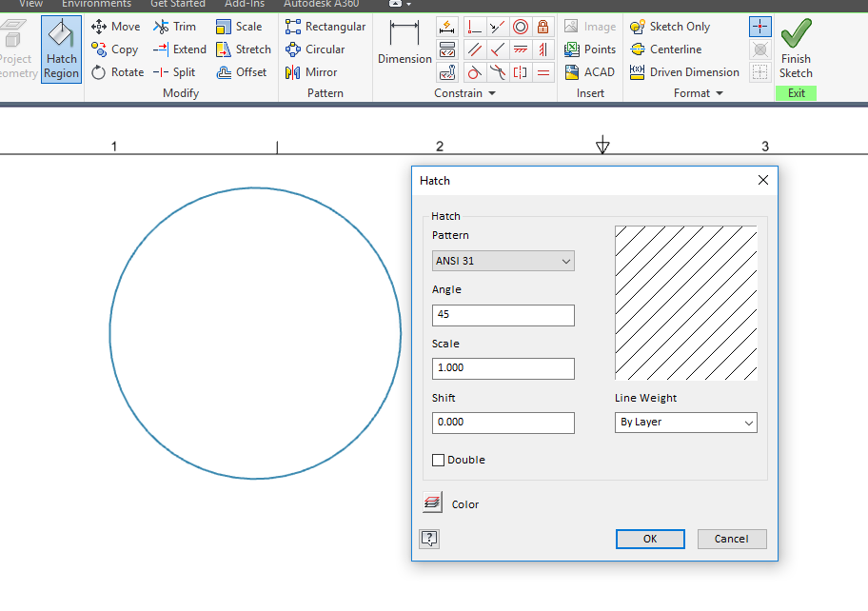Apply the Tangent constraint
This screenshot has width=868, height=611.
pyautogui.click(x=474, y=72)
